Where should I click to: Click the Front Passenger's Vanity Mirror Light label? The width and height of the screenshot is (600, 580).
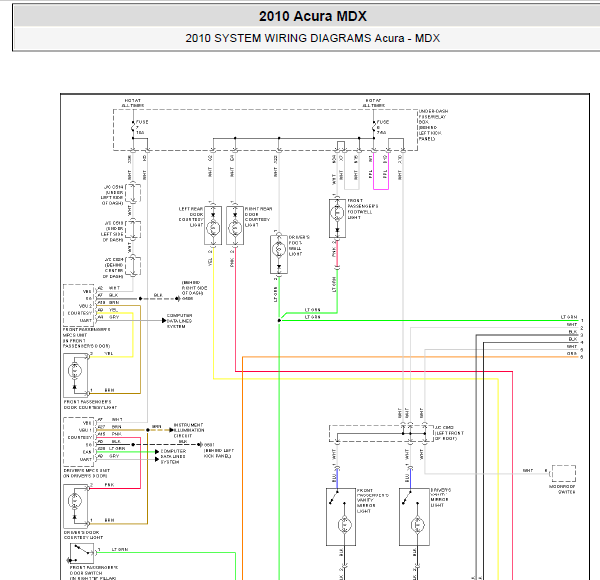(373, 500)
